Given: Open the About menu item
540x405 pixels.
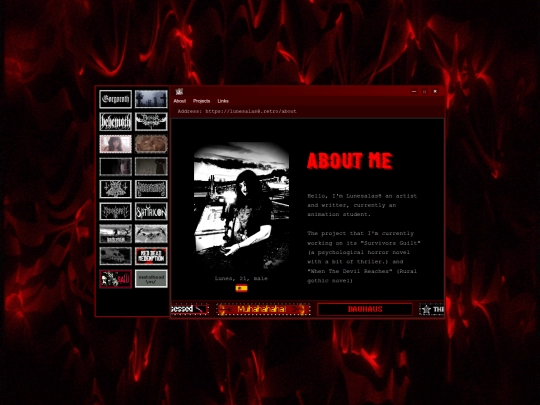Looking at the screenshot, I should coord(179,101).
